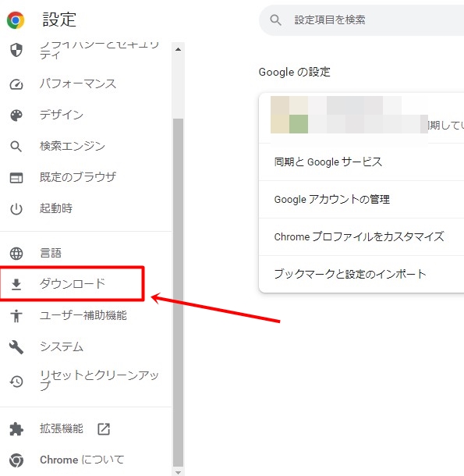Click the blurred profile avatar in the account row

pos(289,115)
